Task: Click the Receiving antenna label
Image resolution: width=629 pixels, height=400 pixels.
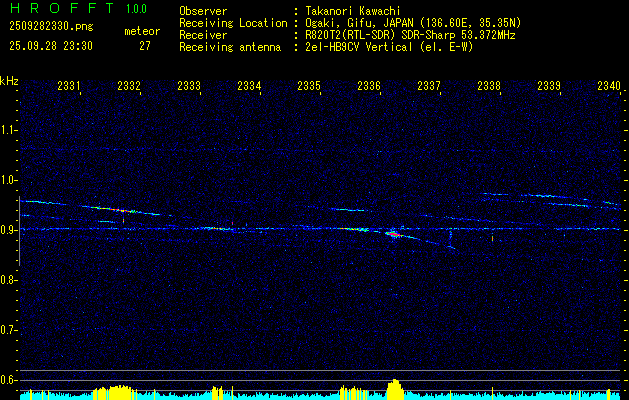Action: [230, 47]
